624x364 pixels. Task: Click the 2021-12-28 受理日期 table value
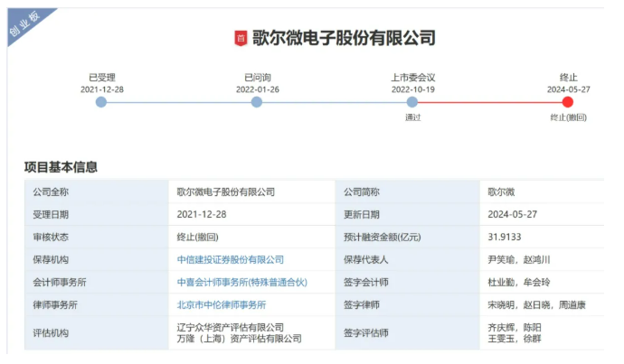[x=202, y=215]
